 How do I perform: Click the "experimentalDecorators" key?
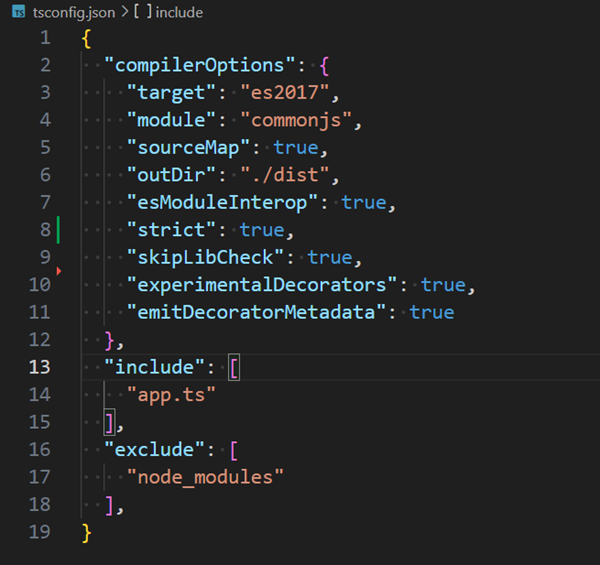[262, 285]
